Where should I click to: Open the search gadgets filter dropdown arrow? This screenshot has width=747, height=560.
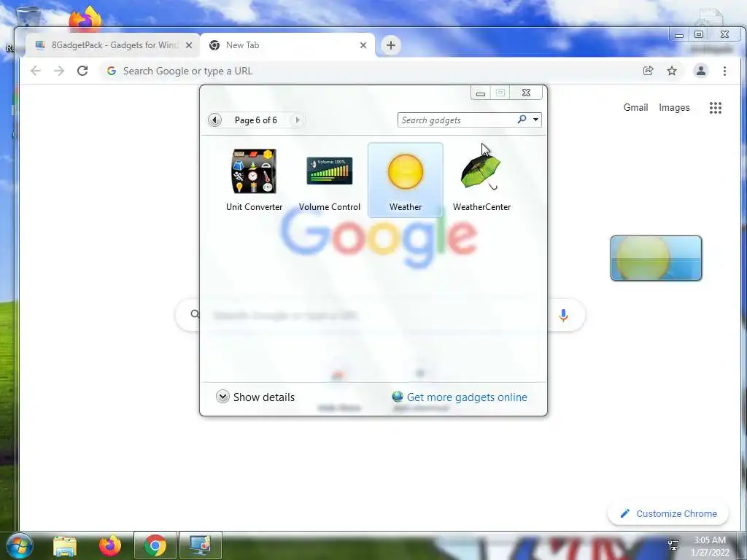click(536, 120)
